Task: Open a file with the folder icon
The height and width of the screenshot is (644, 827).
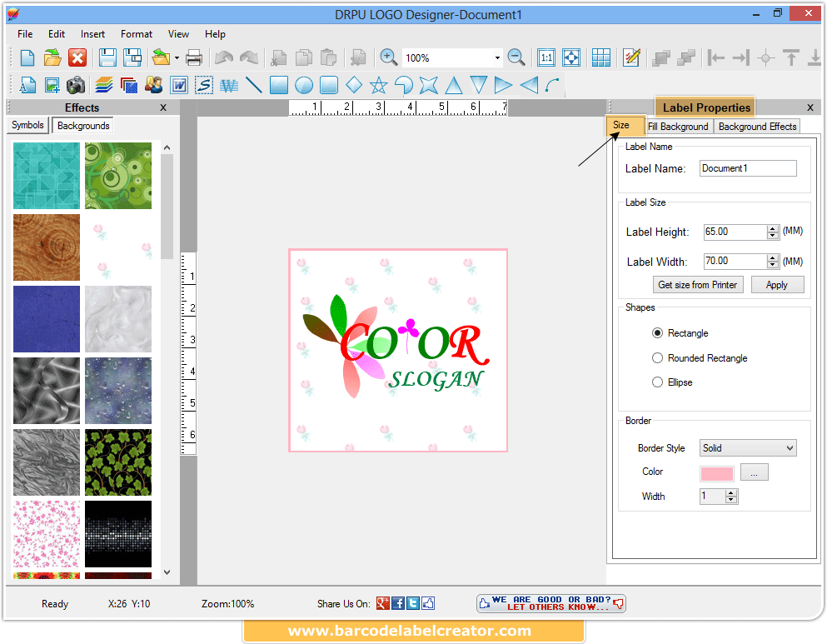Action: (x=52, y=57)
